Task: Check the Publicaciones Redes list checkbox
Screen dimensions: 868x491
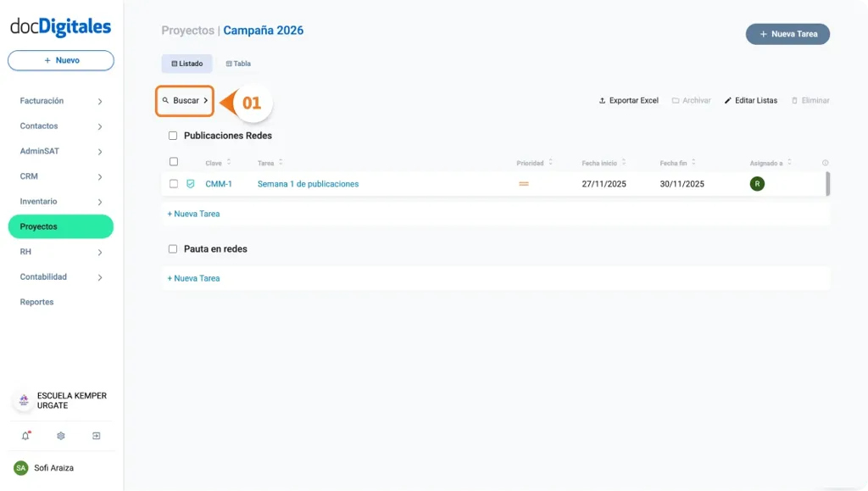Action: click(173, 136)
